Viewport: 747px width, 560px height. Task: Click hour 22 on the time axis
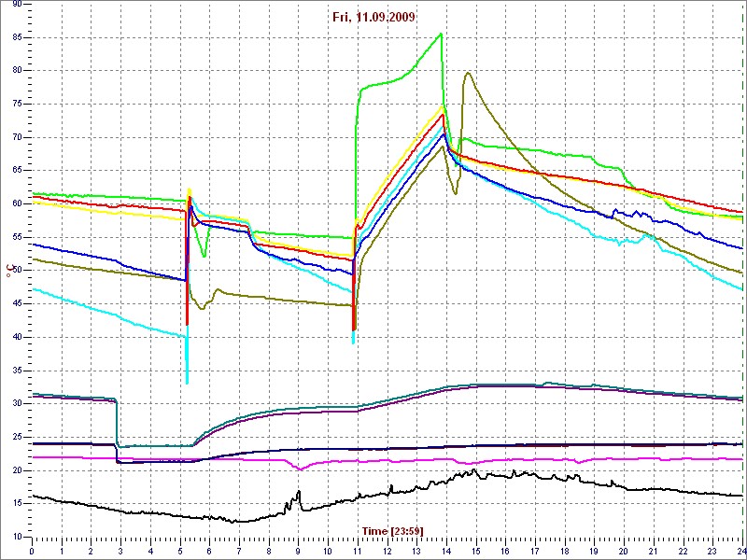point(682,551)
